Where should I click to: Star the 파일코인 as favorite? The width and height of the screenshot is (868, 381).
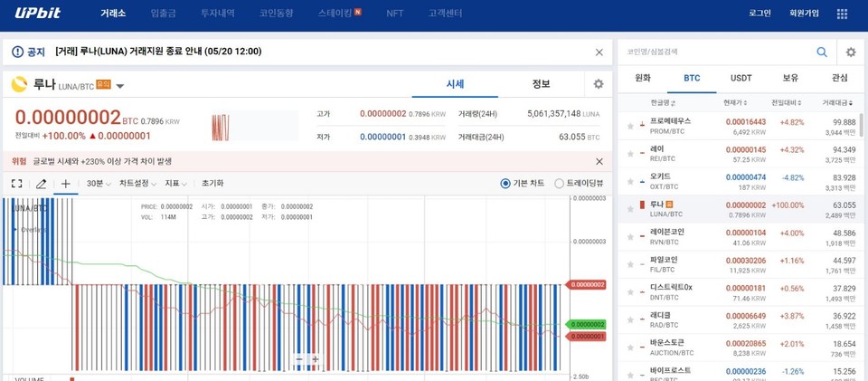[x=630, y=264]
